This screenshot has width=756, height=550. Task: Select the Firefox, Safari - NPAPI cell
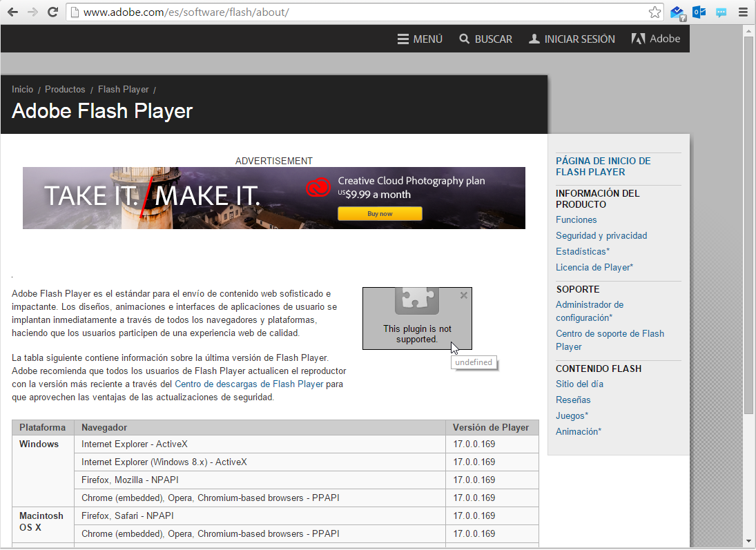(x=260, y=515)
